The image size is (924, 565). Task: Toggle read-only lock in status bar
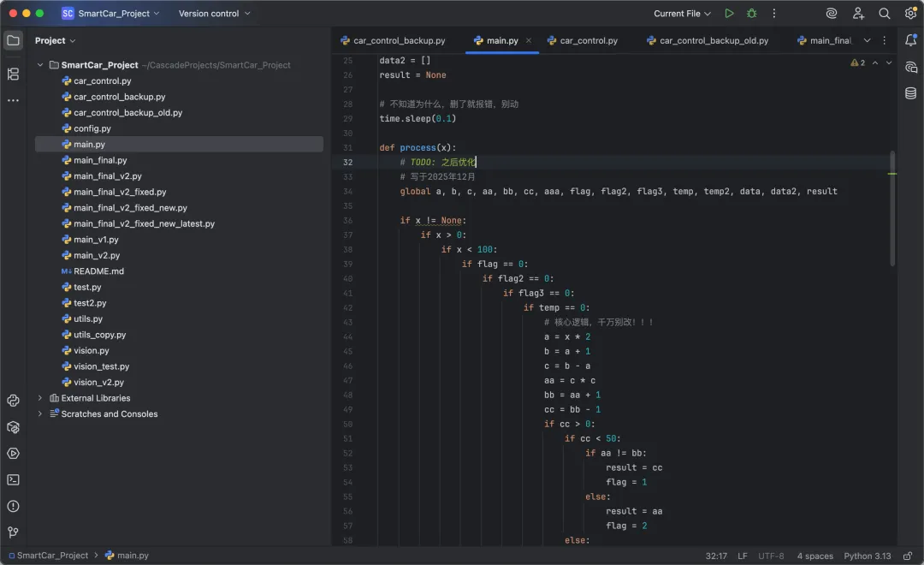[x=908, y=556]
